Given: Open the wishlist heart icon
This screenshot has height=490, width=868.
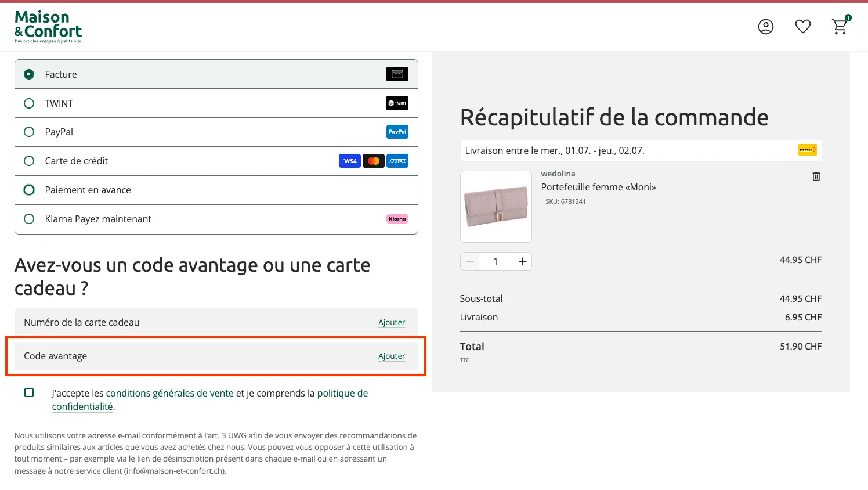Looking at the screenshot, I should (x=803, y=27).
